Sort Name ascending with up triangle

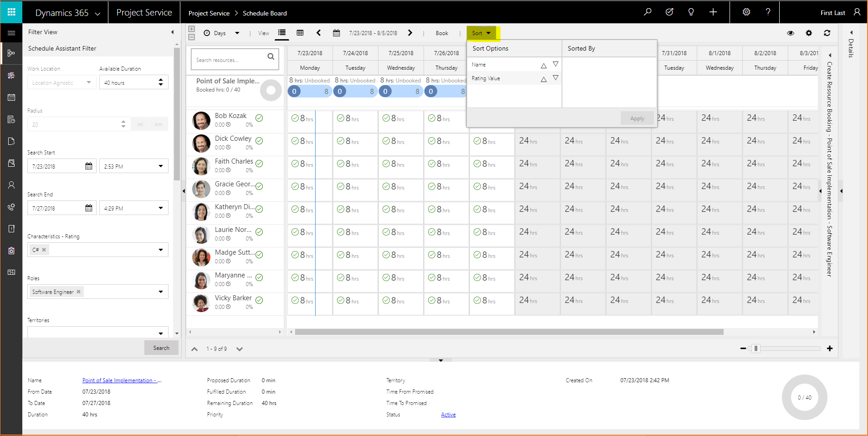point(543,65)
